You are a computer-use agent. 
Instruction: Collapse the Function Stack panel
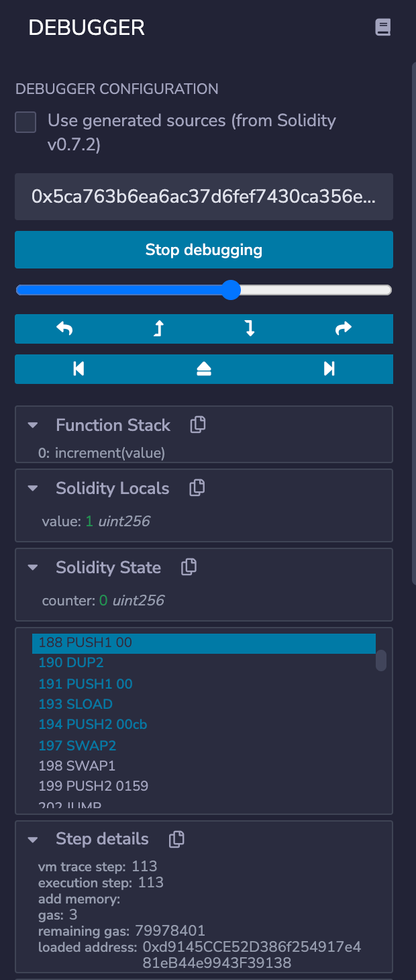pyautogui.click(x=32, y=425)
